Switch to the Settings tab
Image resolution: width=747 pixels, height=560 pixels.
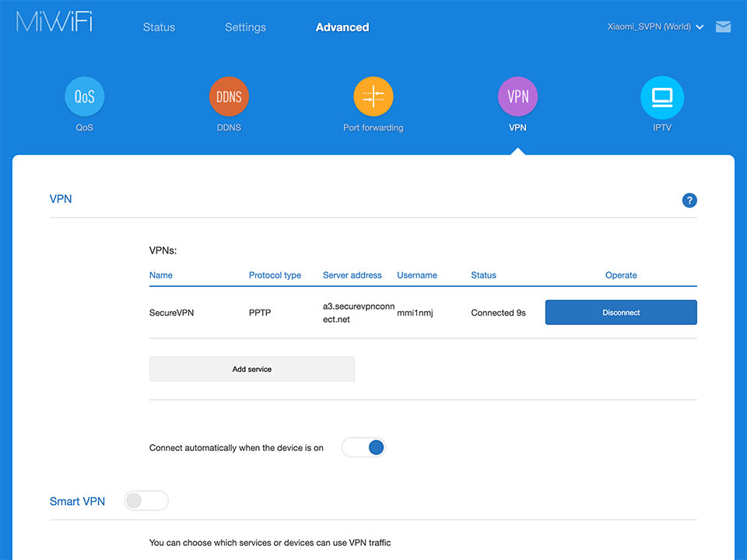[x=245, y=27]
